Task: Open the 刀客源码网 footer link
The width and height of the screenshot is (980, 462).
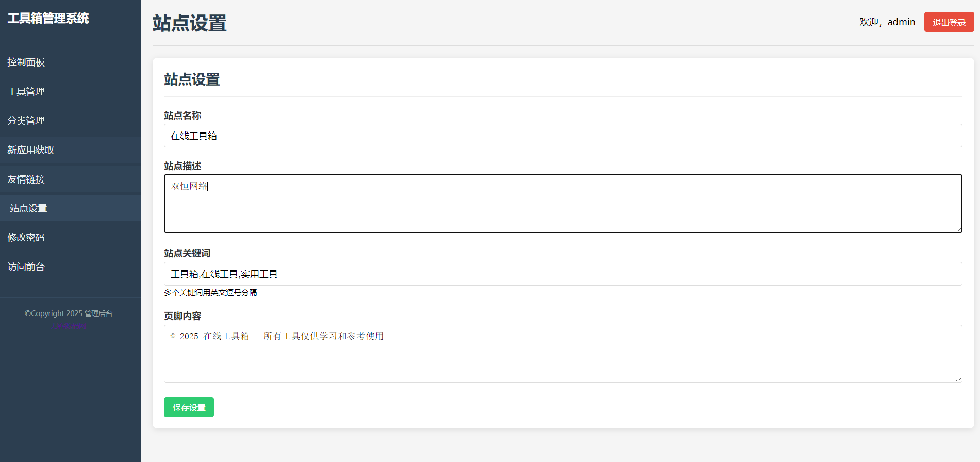Action: point(69,326)
